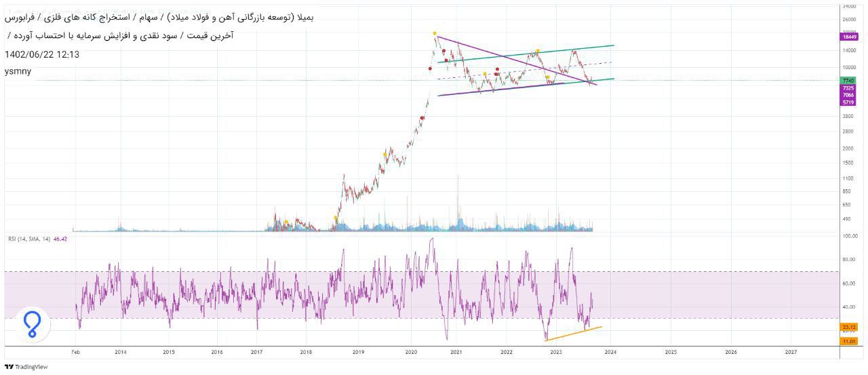This screenshot has width=868, height=375.
Task: Select the orange 23.12 RSI axis label
Action: [x=849, y=327]
